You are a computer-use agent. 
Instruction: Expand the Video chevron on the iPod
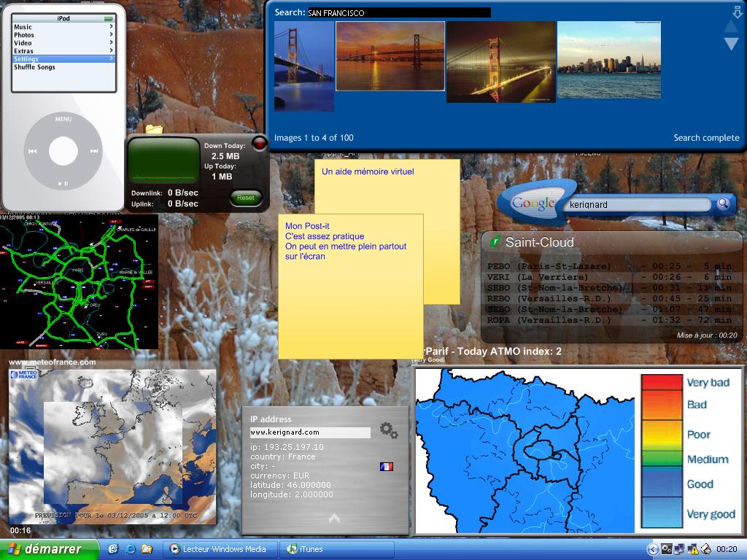[x=112, y=42]
